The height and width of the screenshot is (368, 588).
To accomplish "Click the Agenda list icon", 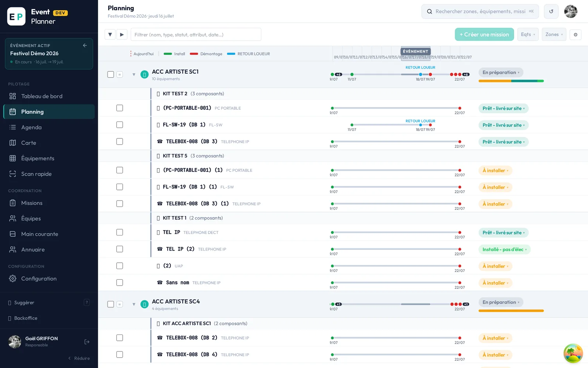I will coord(12,127).
